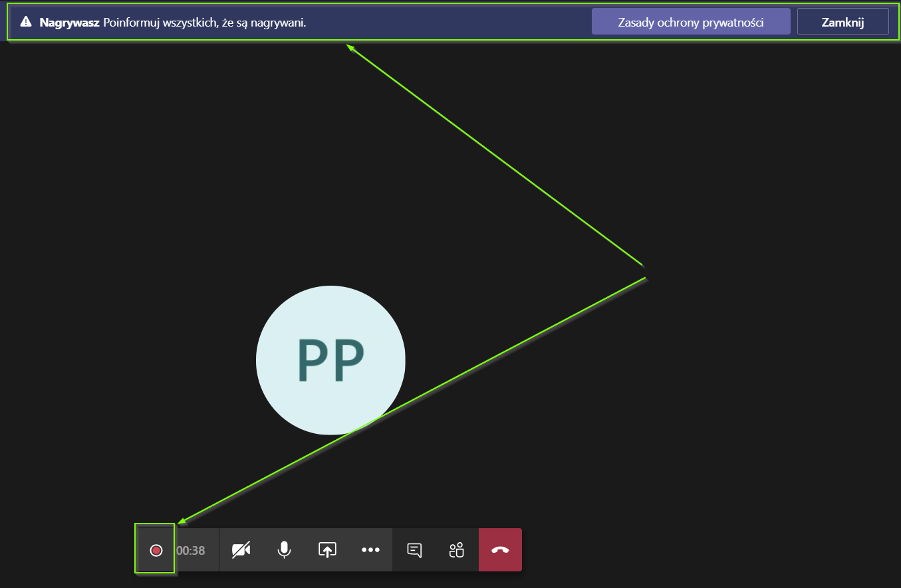Screen dimensions: 901x588
Task: Click the bold Nagrywasz text
Action: 69,22
